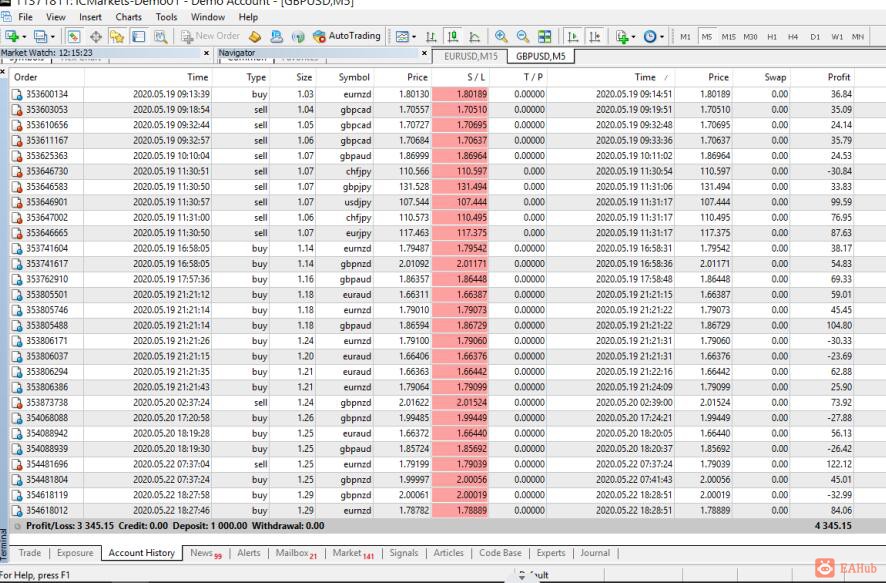886x583 pixels.
Task: Open the Periods clock dropdown arrow
Action: [662, 37]
